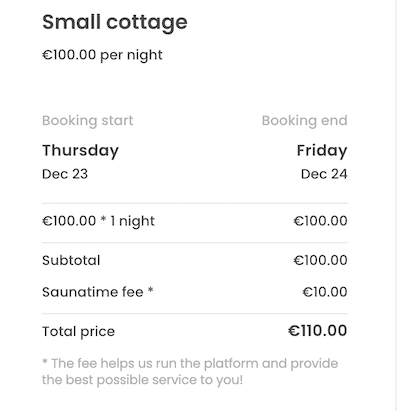Click the Subtotal label
Image resolution: width=397 pixels, height=411 pixels.
pos(71,260)
